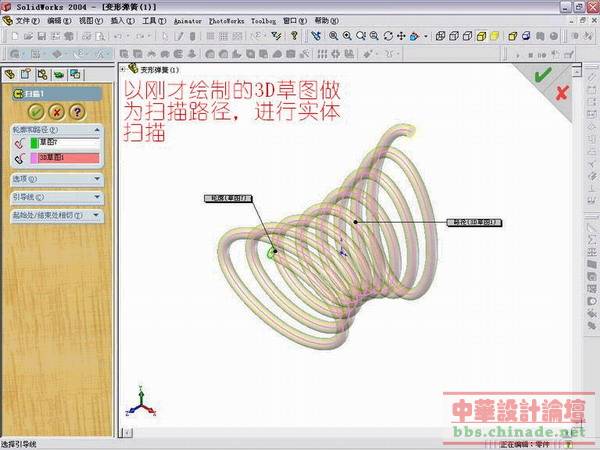Click the filter toggle icon near help

coord(276,36)
